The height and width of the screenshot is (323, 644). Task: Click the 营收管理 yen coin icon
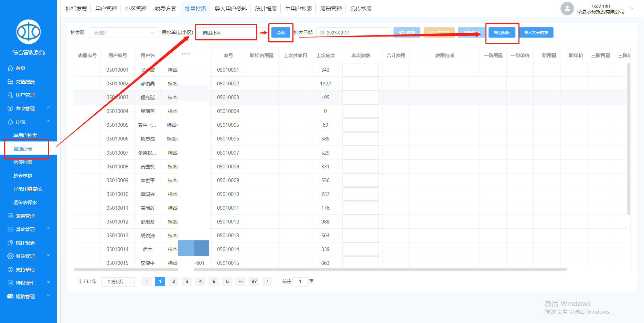click(x=10, y=108)
